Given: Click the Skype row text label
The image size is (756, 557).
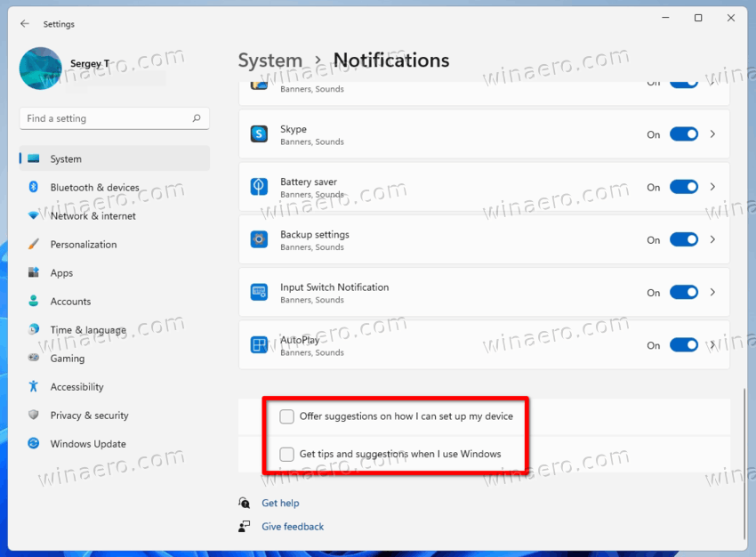Looking at the screenshot, I should (294, 129).
